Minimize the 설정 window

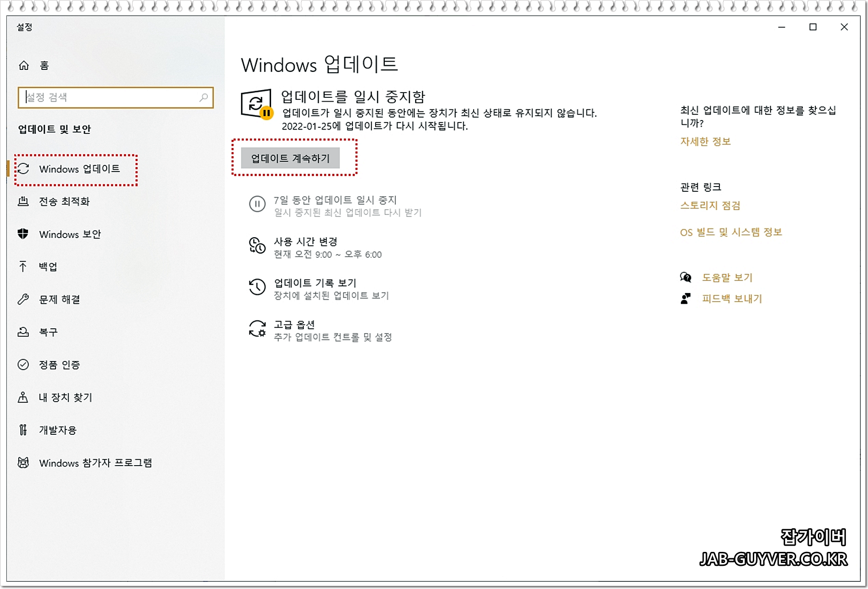[782, 27]
